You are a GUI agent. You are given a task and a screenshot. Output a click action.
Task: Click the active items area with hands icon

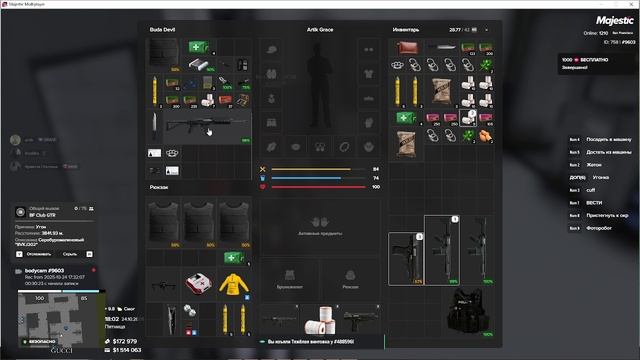320,227
